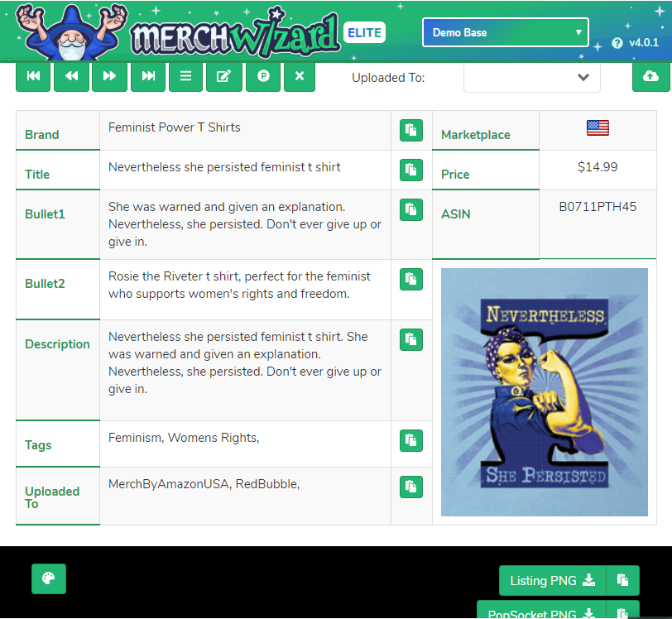Click the cloud upload icon button

click(x=650, y=76)
